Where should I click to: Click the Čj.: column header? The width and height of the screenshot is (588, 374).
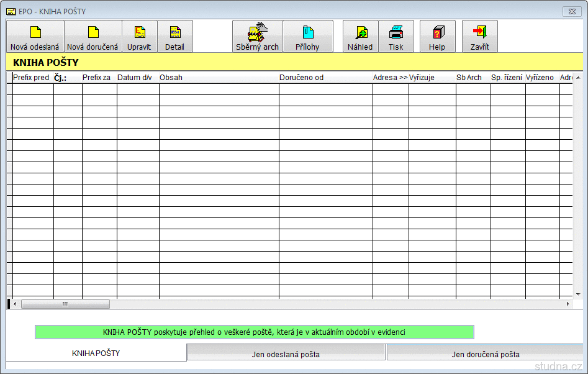[x=68, y=78]
